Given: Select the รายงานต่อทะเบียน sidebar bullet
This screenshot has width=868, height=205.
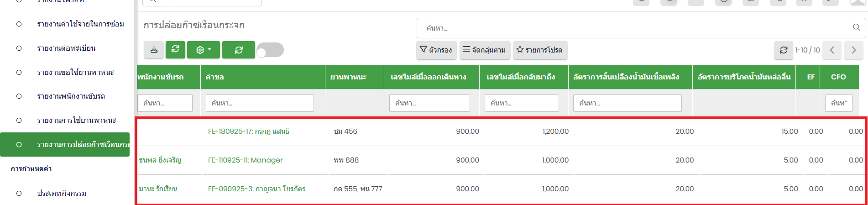Looking at the screenshot, I should pos(19,48).
